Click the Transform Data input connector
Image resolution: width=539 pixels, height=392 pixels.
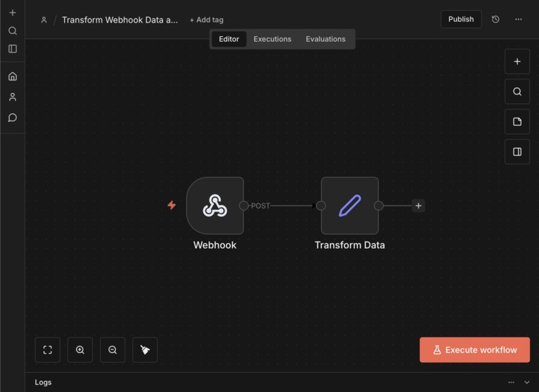[x=321, y=206]
